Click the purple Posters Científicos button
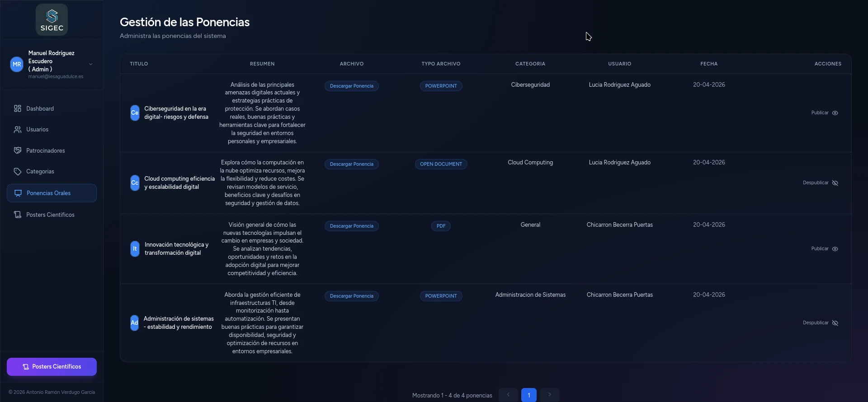Viewport: 868px width, 402px height. [x=52, y=367]
